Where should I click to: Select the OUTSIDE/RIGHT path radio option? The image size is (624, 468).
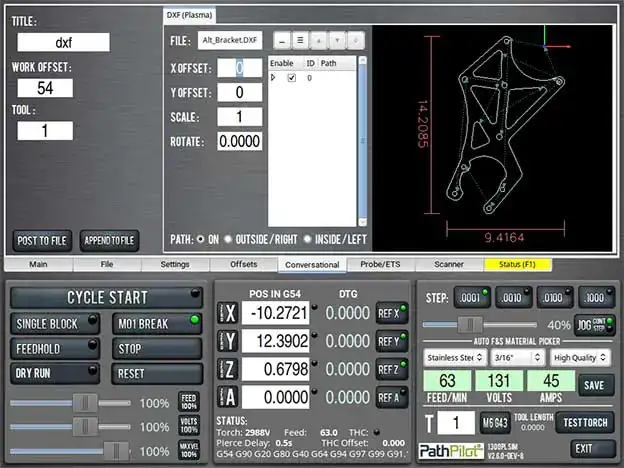tap(228, 239)
